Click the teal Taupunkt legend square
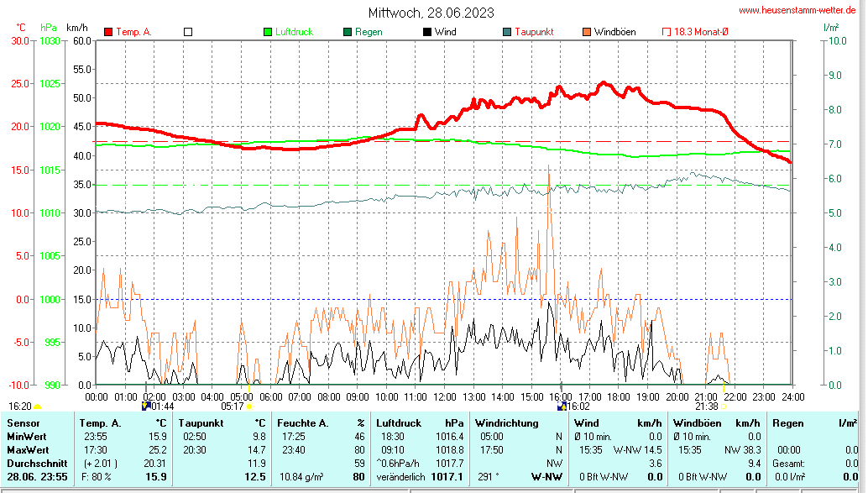Viewport: 868px width, 493px height. (507, 32)
